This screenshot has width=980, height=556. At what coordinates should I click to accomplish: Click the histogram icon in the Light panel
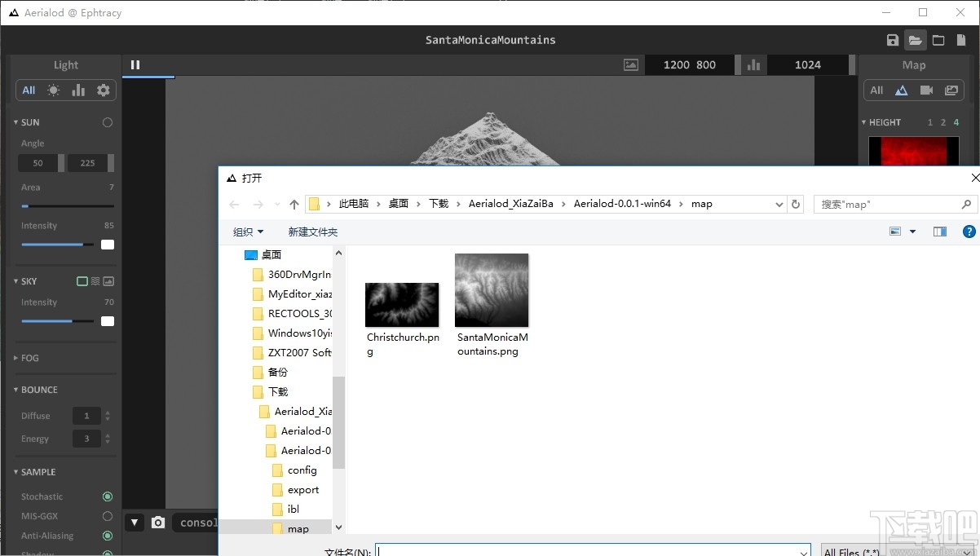[x=77, y=90]
